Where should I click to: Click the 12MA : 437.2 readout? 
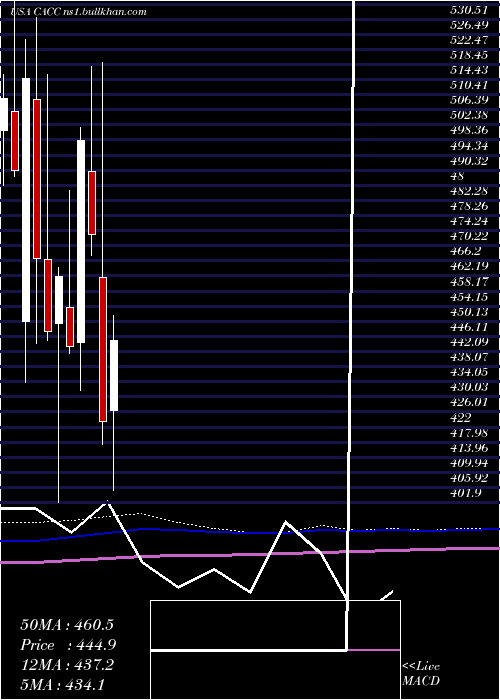click(67, 665)
